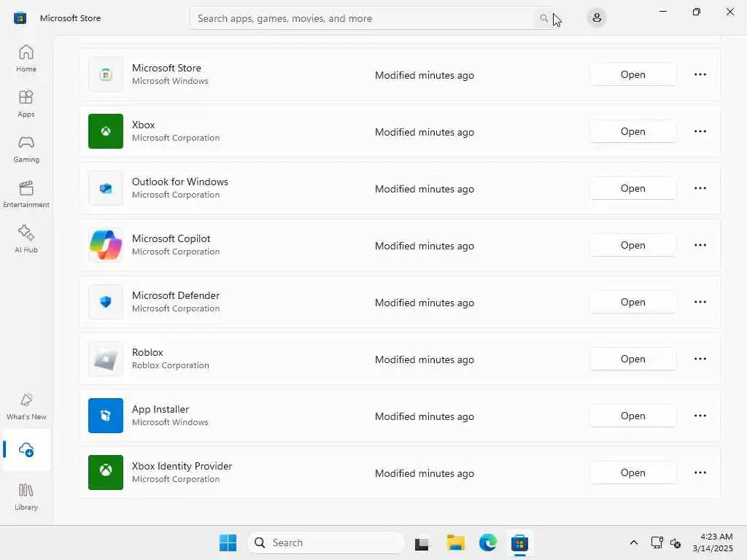The image size is (747, 560).
Task: Open What's New in sidebar
Action: click(x=26, y=406)
